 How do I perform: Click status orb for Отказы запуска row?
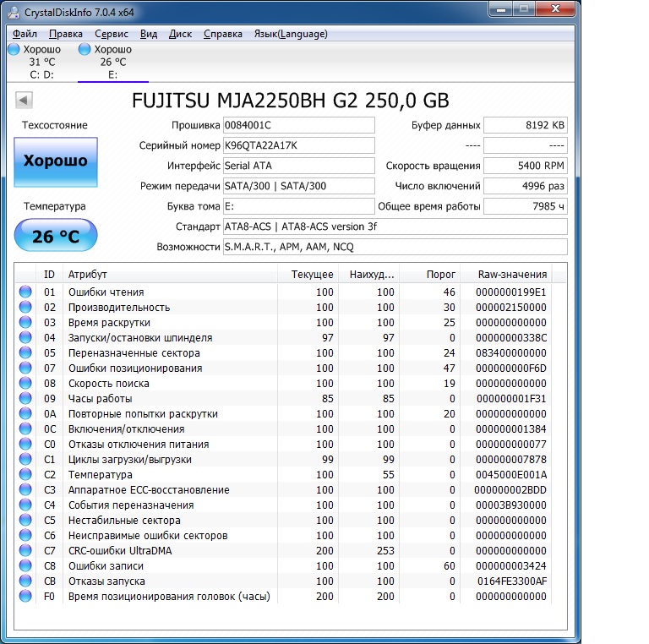pyautogui.click(x=25, y=581)
